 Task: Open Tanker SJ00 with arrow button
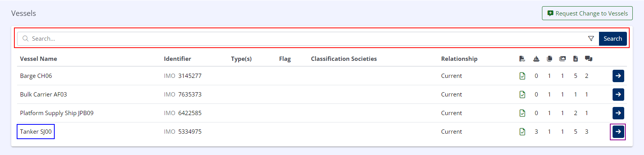(x=618, y=132)
